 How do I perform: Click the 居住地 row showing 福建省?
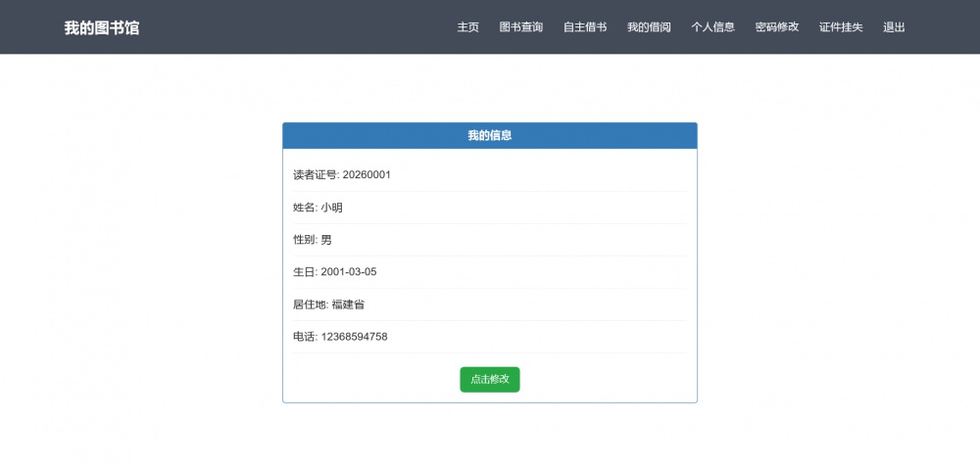click(x=328, y=304)
